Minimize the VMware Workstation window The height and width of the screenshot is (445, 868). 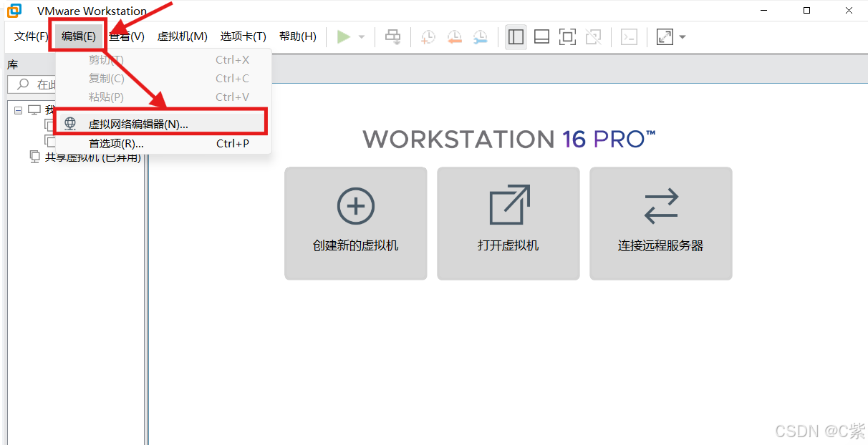coord(766,11)
